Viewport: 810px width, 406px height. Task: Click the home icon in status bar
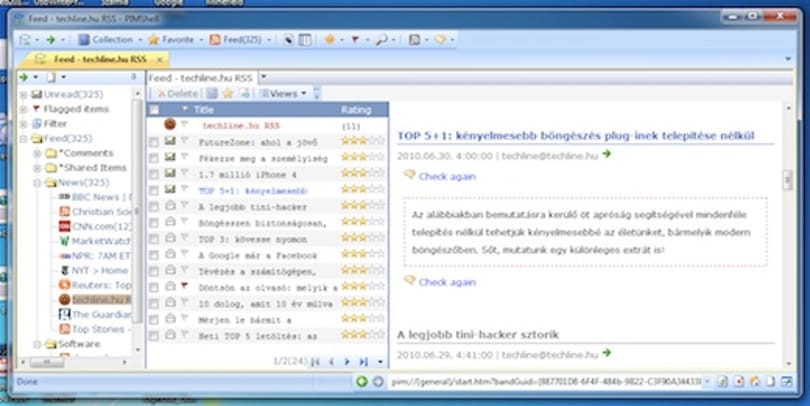755,382
